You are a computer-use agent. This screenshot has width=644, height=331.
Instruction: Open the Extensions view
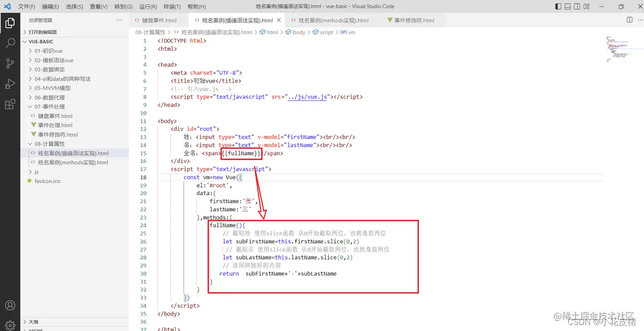click(x=10, y=104)
